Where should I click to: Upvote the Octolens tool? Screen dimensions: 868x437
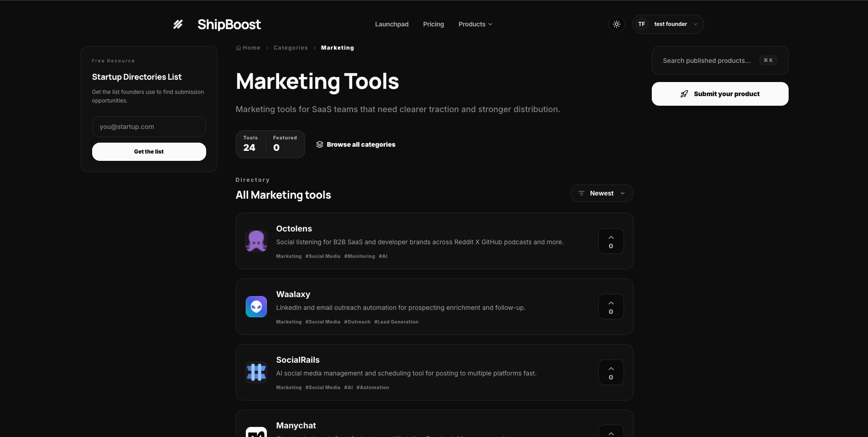[611, 241]
